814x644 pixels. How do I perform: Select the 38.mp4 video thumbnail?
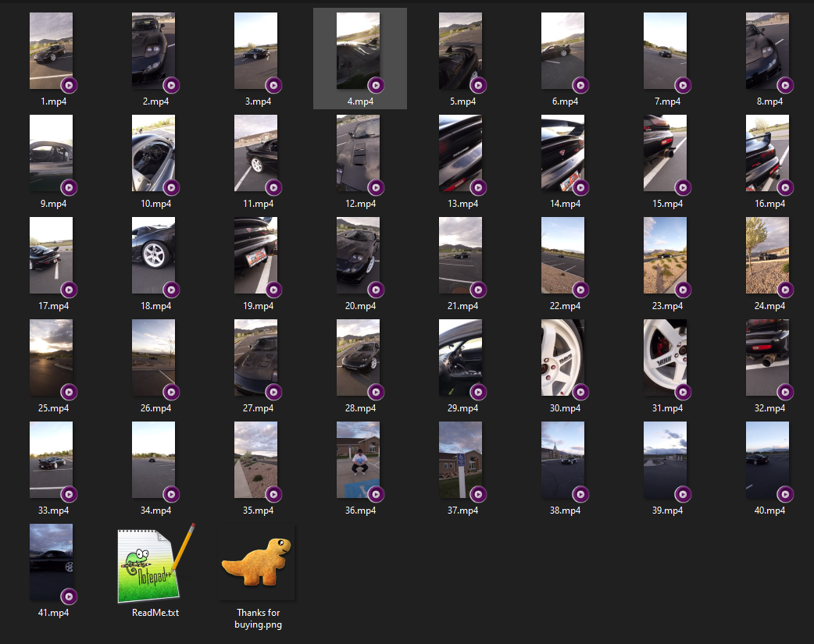pyautogui.click(x=562, y=459)
